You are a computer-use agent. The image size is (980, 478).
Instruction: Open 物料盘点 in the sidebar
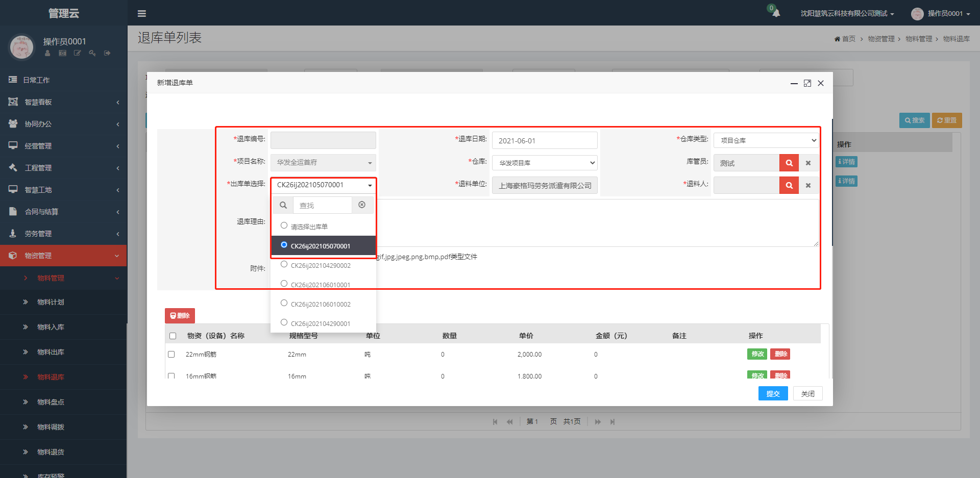(63, 402)
